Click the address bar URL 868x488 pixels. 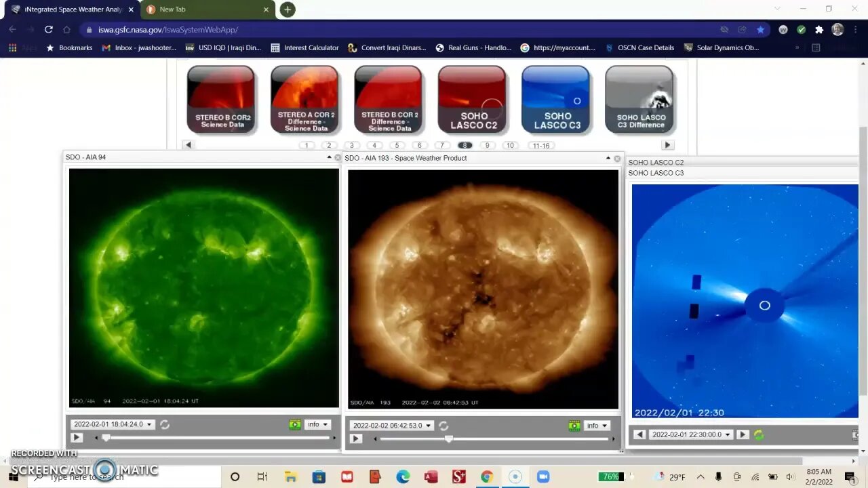coord(168,30)
